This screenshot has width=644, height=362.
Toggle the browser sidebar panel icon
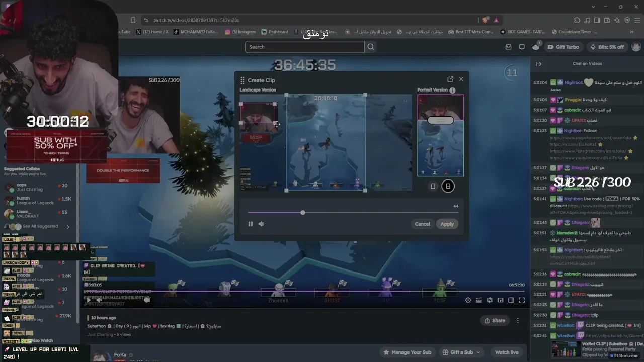(597, 20)
